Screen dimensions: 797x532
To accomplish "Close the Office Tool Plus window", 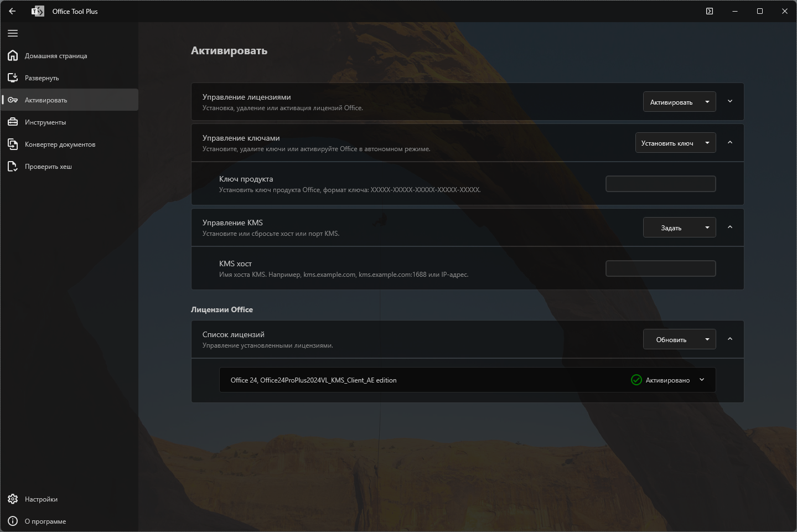I will [784, 11].
